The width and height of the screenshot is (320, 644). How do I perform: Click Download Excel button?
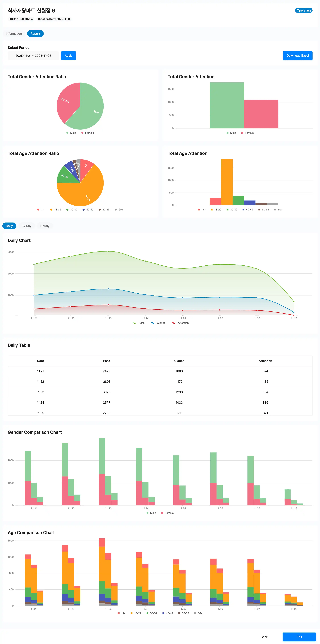point(297,56)
